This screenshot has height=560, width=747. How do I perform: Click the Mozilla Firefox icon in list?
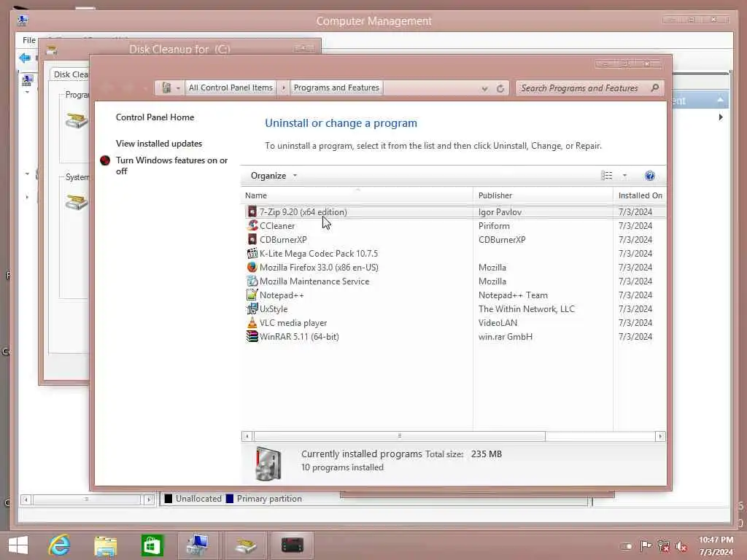tap(252, 267)
